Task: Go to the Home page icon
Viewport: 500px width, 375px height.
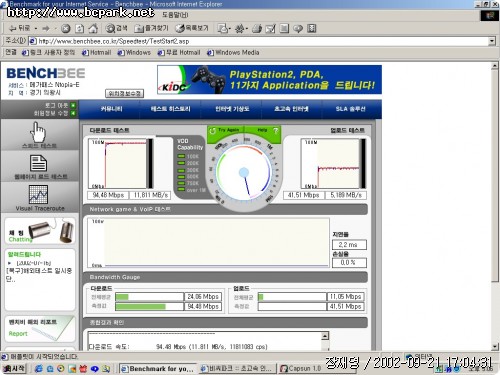Action: pyautogui.click(x=93, y=29)
